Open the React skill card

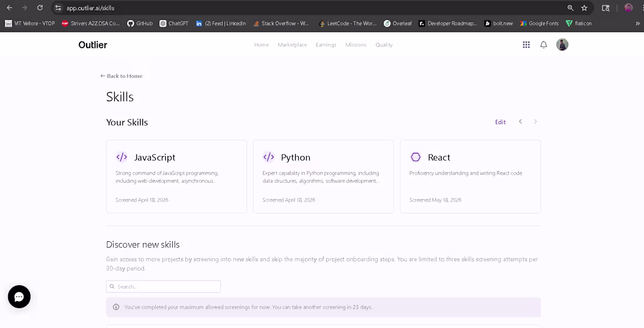[x=470, y=176]
